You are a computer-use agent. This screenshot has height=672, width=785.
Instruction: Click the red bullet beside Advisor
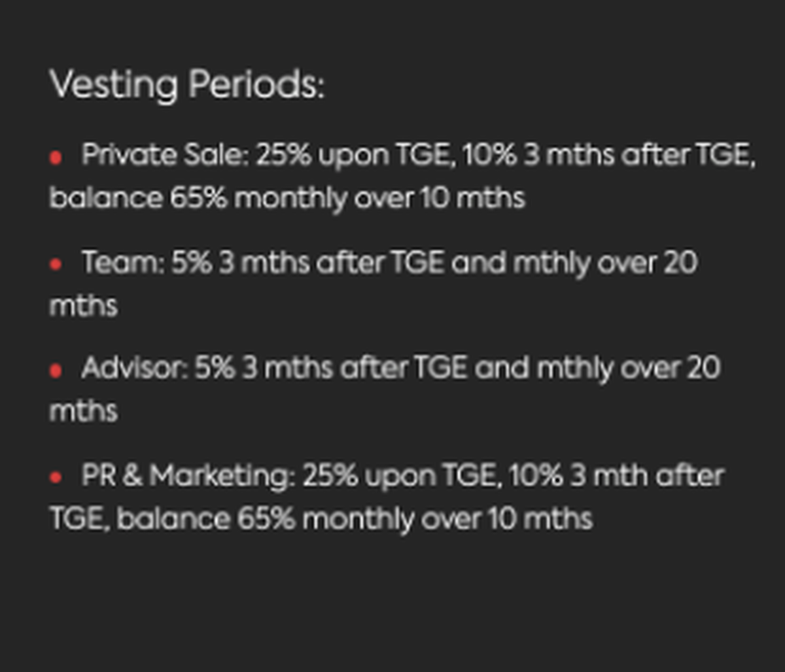pyautogui.click(x=56, y=371)
